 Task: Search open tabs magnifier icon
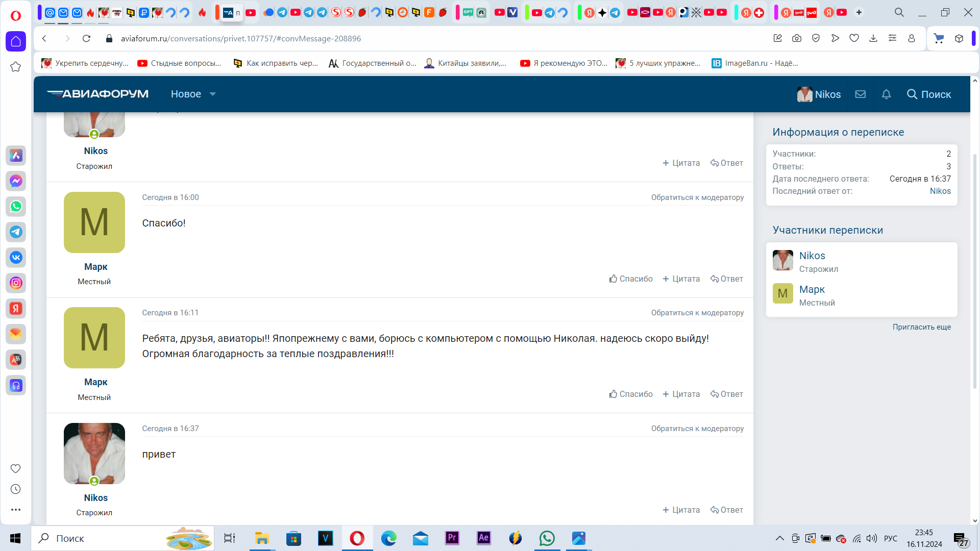(899, 12)
